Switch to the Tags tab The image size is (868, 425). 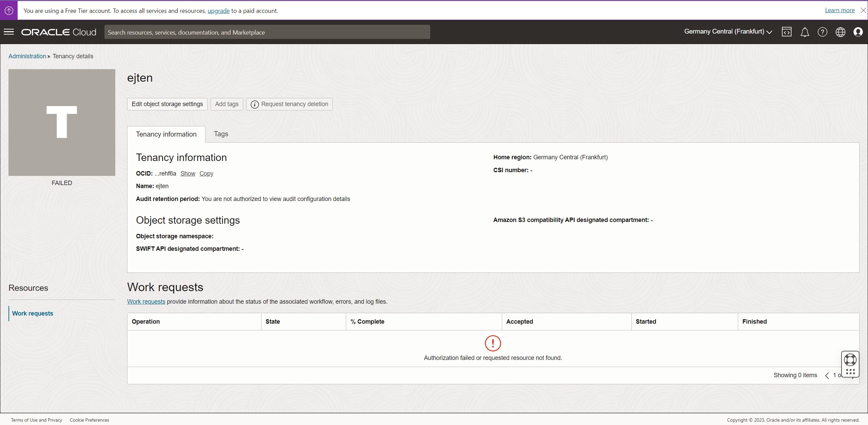click(x=221, y=134)
